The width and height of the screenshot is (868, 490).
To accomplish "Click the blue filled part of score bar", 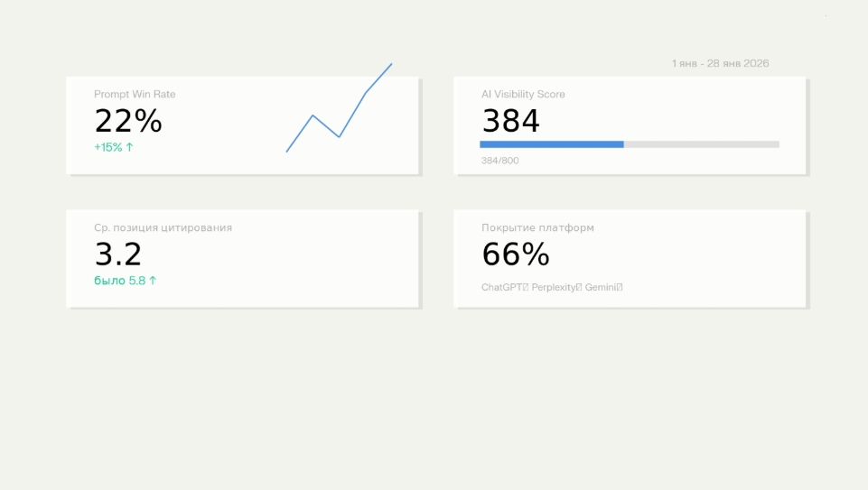I will [552, 144].
